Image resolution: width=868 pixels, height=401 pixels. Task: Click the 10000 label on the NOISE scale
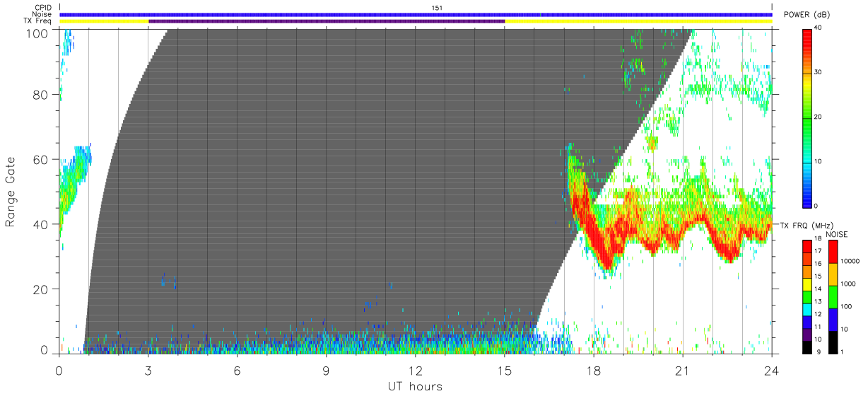pos(849,261)
